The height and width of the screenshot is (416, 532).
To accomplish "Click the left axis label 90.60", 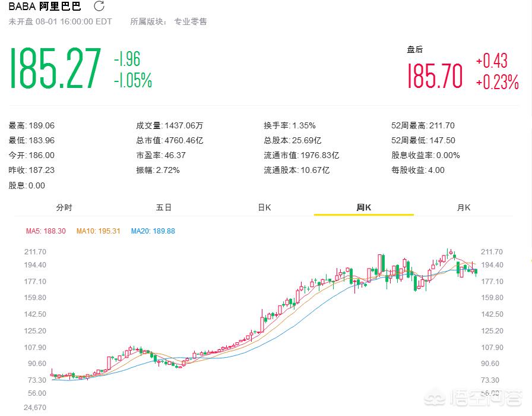I will click(37, 364).
